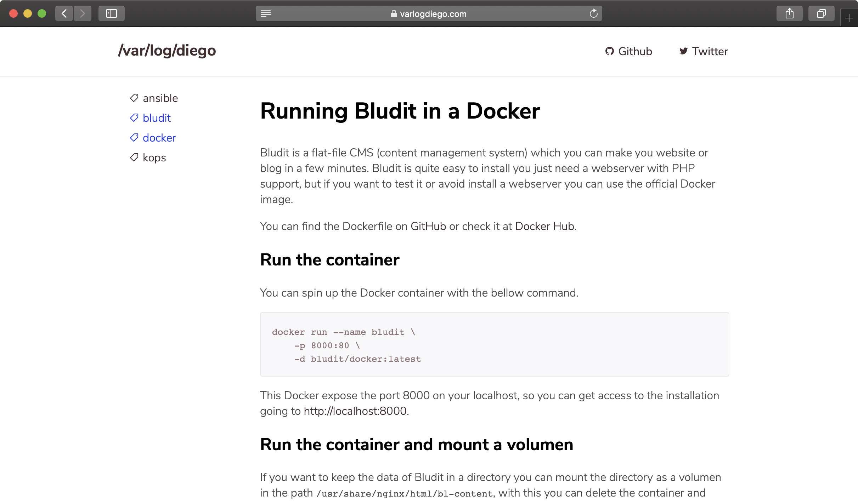Image resolution: width=858 pixels, height=504 pixels.
Task: Click the page reload button in Safari
Action: [593, 13]
